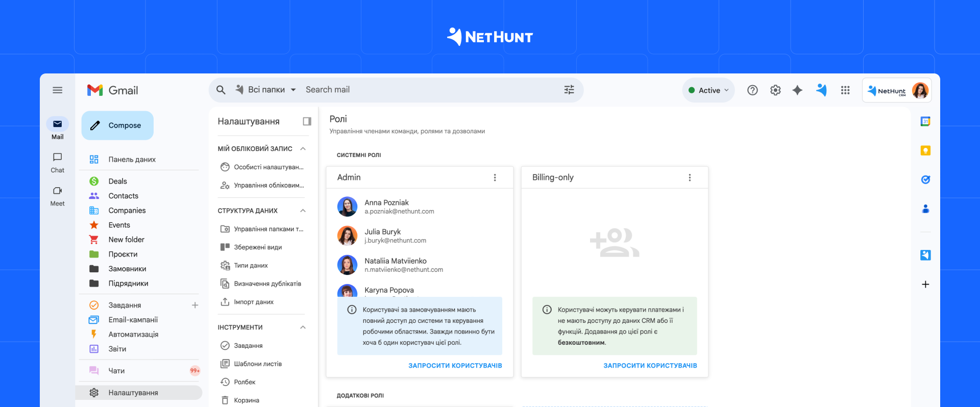Open NetHunt side panel add-on icon
The height and width of the screenshot is (407, 980).
[x=925, y=255]
